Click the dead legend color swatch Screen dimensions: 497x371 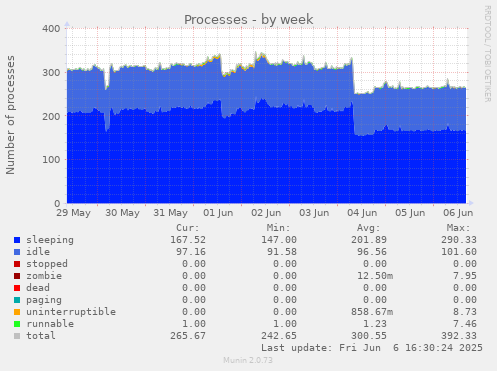click(x=17, y=288)
